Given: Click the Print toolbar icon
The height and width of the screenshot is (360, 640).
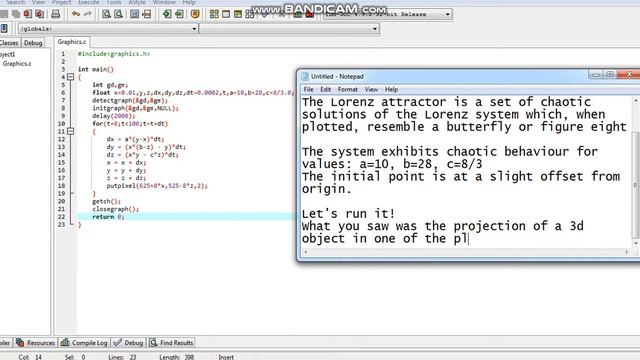Looking at the screenshot, I should 56,14.
